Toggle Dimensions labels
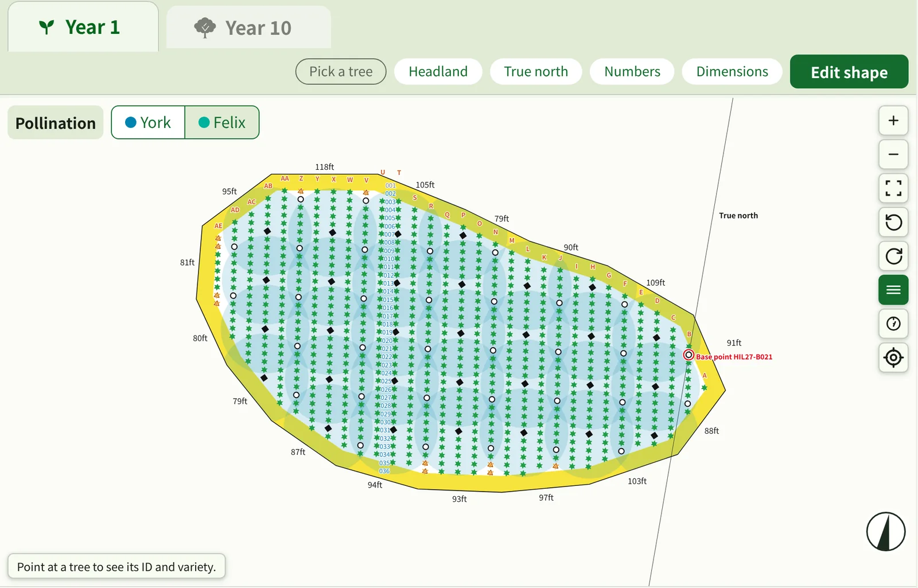Viewport: 918px width, 588px height. (732, 72)
